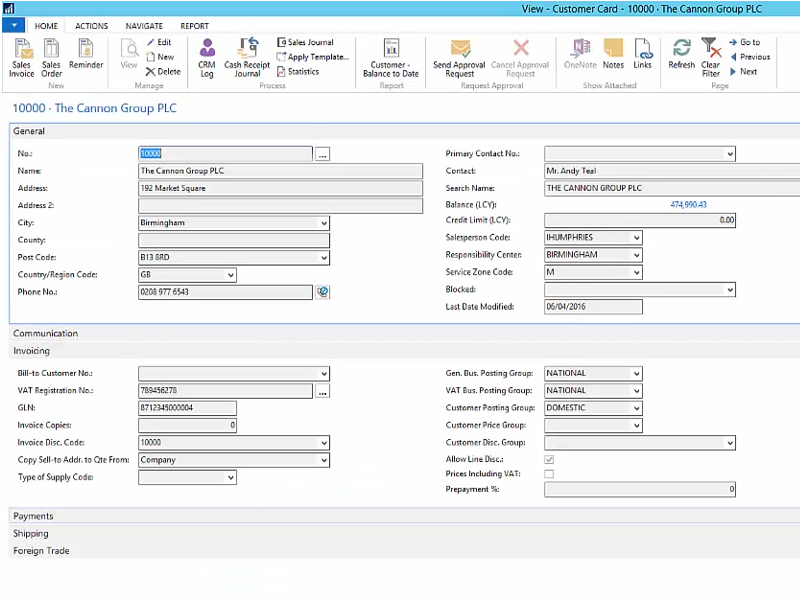Open Notes for the customer
Viewport: 800px width, 600px height.
[613, 54]
